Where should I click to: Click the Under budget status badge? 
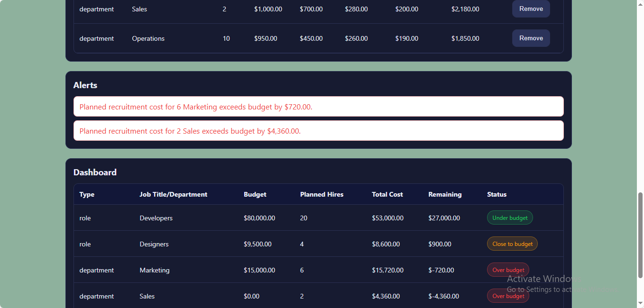pyautogui.click(x=510, y=218)
